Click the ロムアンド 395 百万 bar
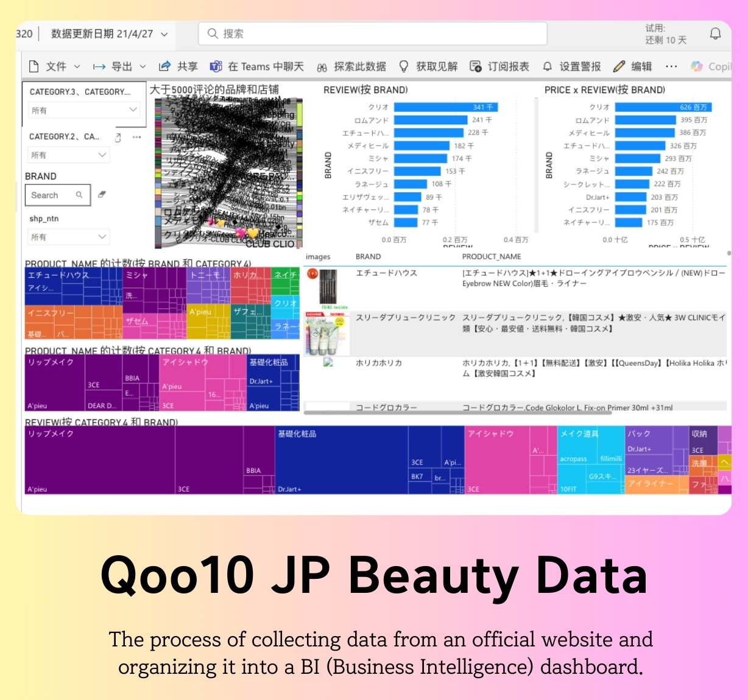 (646, 120)
